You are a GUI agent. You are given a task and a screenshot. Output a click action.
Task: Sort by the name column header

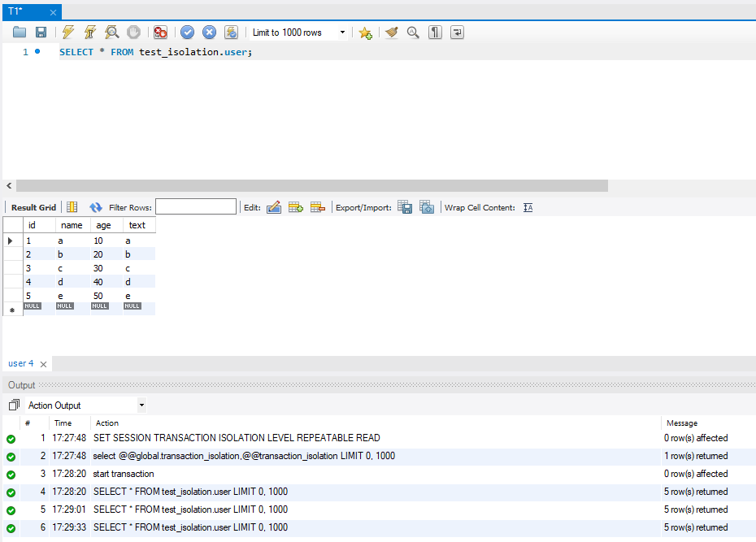73,225
